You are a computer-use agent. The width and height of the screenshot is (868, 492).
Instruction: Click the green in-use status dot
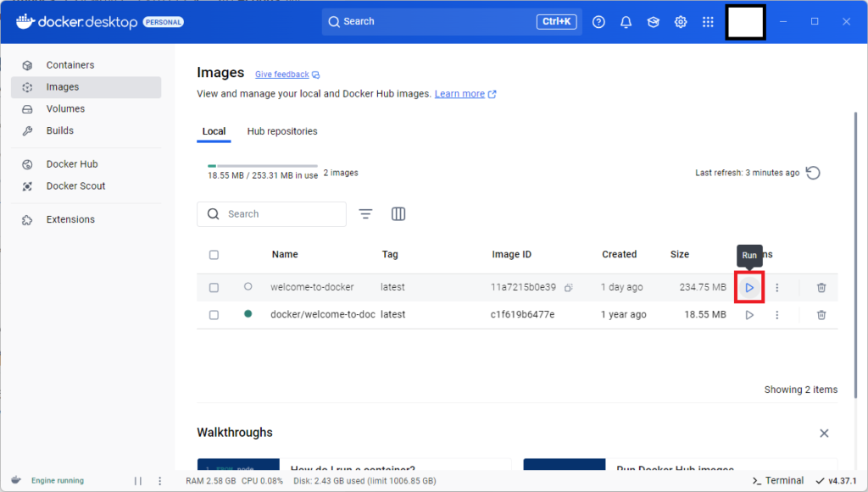(x=248, y=313)
